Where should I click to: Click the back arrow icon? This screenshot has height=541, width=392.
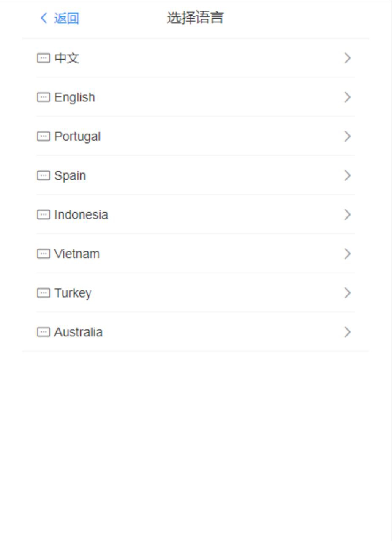[44, 18]
